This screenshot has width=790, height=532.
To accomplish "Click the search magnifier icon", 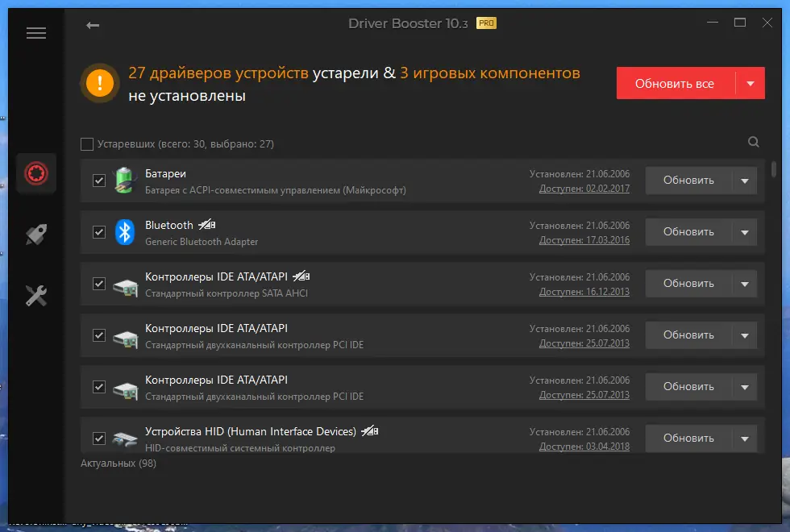I will coord(753,142).
